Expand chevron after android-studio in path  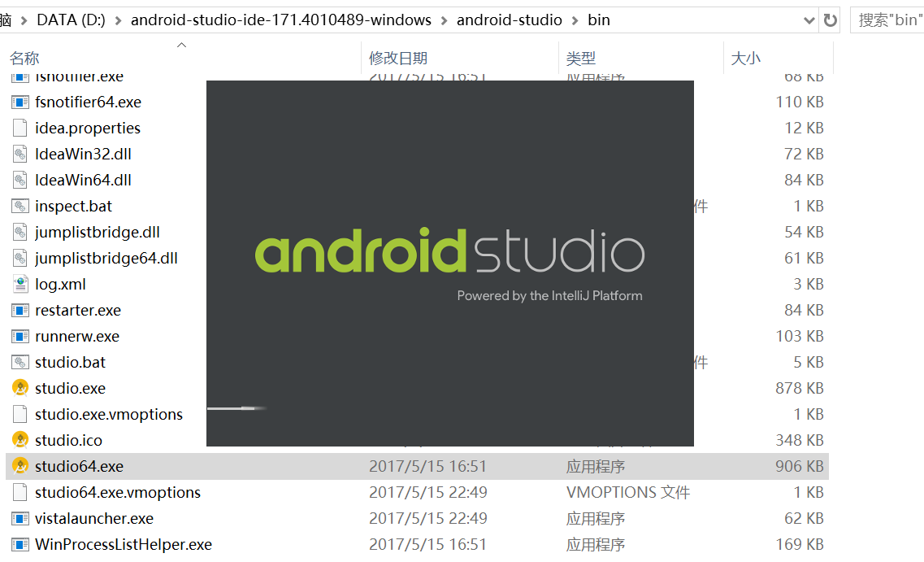[575, 20]
